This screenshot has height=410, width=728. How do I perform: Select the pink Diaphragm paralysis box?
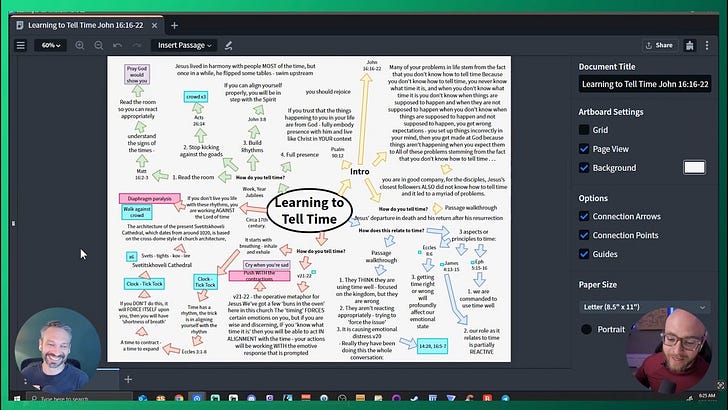pyautogui.click(x=150, y=199)
